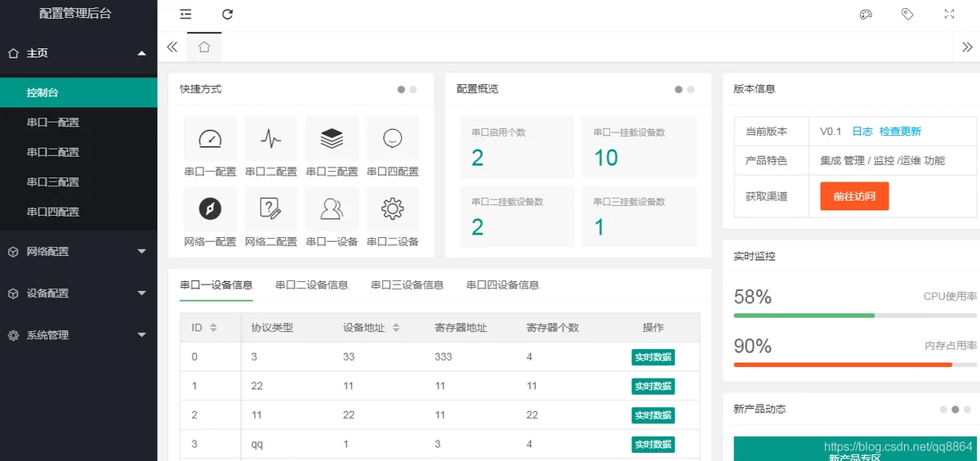Click 实时数据 for row ID 2
The height and width of the screenshot is (461, 980).
[x=653, y=415]
